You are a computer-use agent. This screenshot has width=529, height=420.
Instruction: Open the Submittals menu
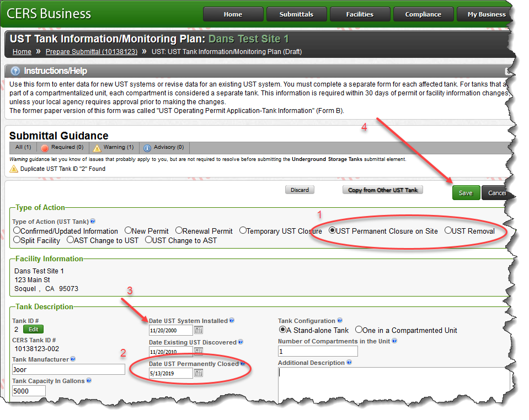(x=296, y=14)
